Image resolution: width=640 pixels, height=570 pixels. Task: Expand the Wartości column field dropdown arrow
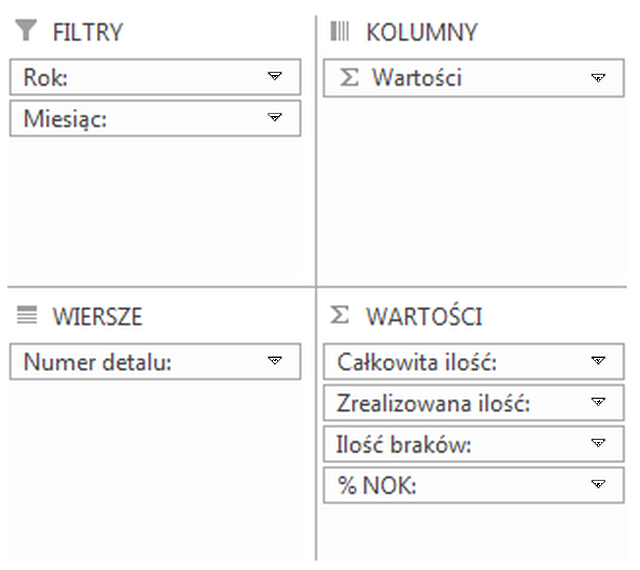tap(599, 78)
